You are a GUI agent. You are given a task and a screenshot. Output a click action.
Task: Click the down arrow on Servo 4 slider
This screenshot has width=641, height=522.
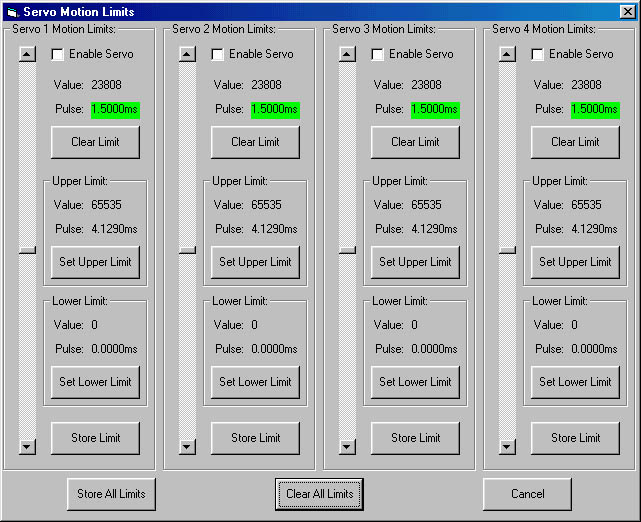pos(507,447)
